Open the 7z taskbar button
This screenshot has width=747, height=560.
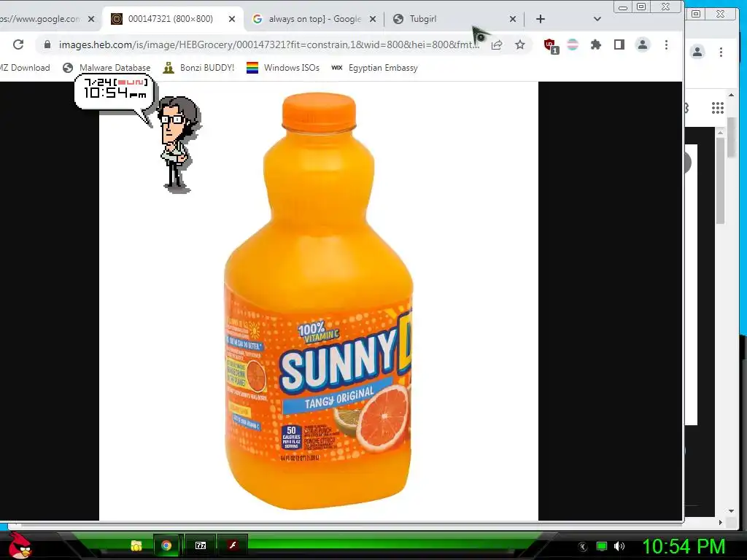click(x=201, y=545)
